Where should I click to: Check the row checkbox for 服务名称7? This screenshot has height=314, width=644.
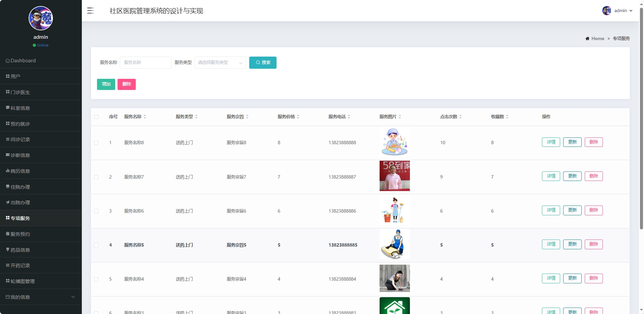tap(96, 177)
